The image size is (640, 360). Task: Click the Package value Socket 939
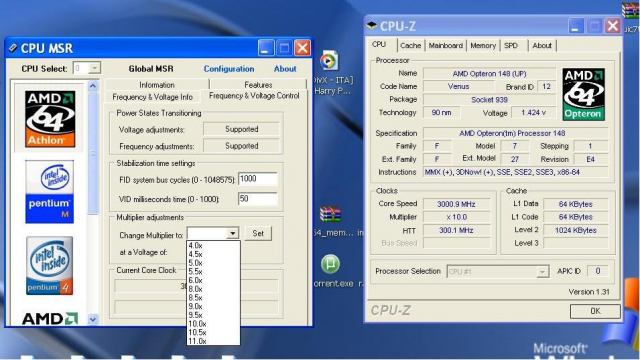[489, 100]
